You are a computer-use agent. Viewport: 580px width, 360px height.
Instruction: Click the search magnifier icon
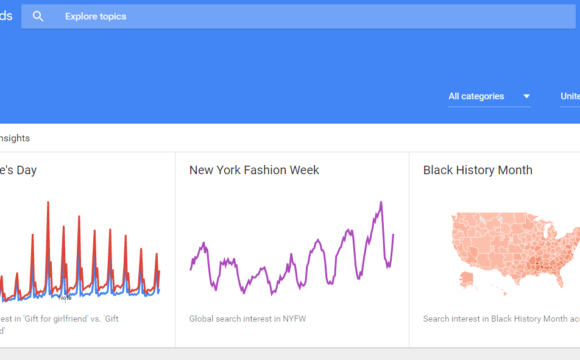click(38, 16)
